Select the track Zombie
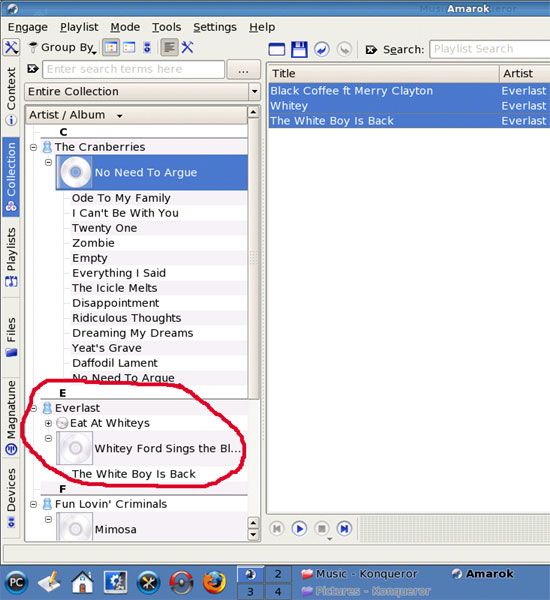This screenshot has height=600, width=550. [x=93, y=243]
